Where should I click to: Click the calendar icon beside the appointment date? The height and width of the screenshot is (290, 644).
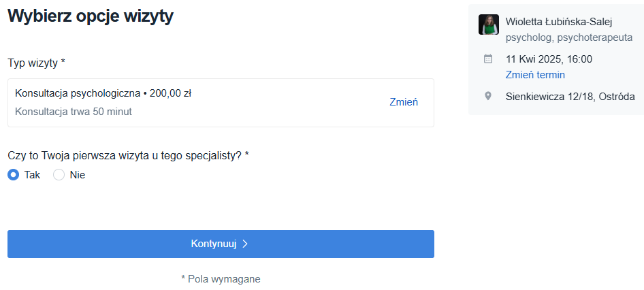pyautogui.click(x=488, y=59)
